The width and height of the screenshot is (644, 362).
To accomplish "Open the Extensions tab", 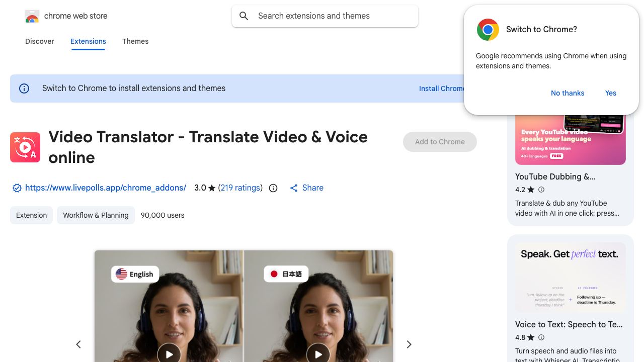I will click(88, 41).
